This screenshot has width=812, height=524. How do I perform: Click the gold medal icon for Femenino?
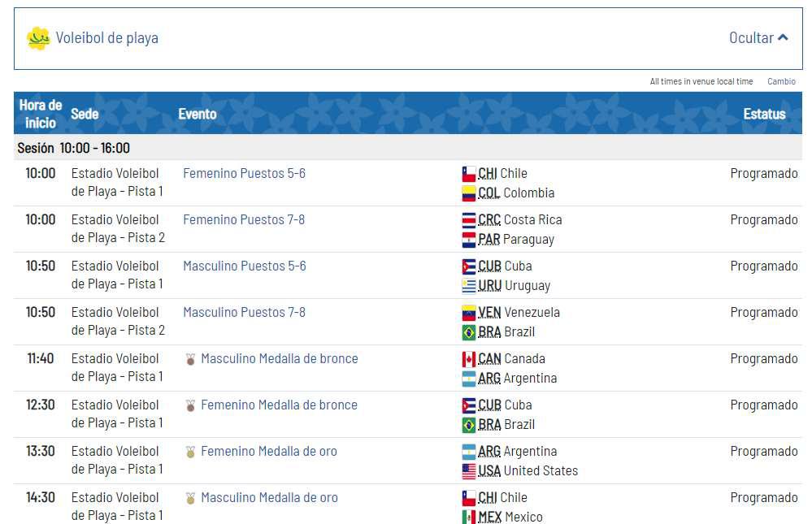coord(190,452)
